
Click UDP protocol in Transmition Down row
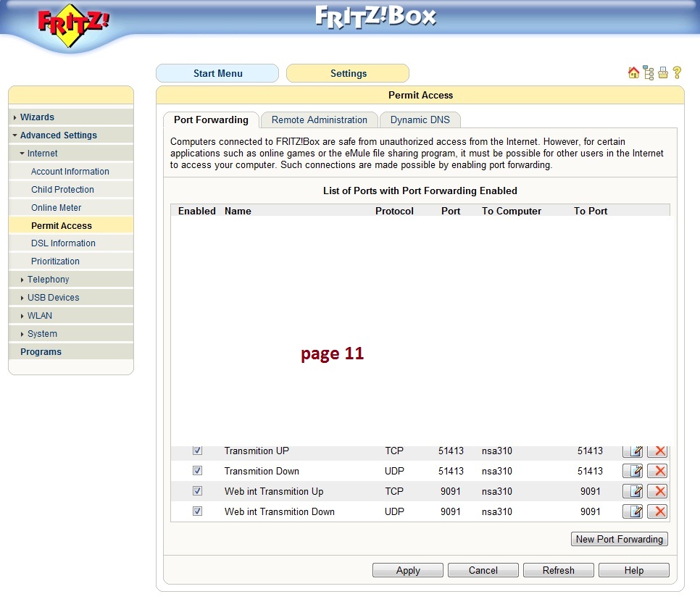click(394, 471)
